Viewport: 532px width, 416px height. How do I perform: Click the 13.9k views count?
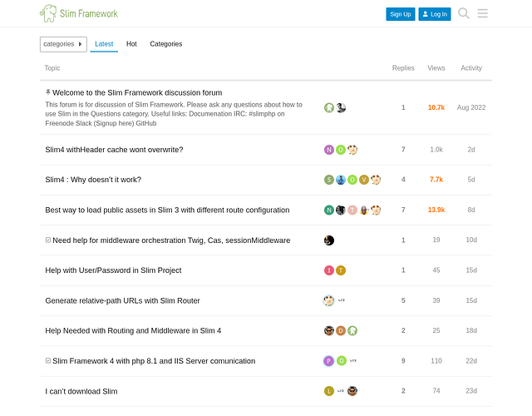tap(436, 210)
